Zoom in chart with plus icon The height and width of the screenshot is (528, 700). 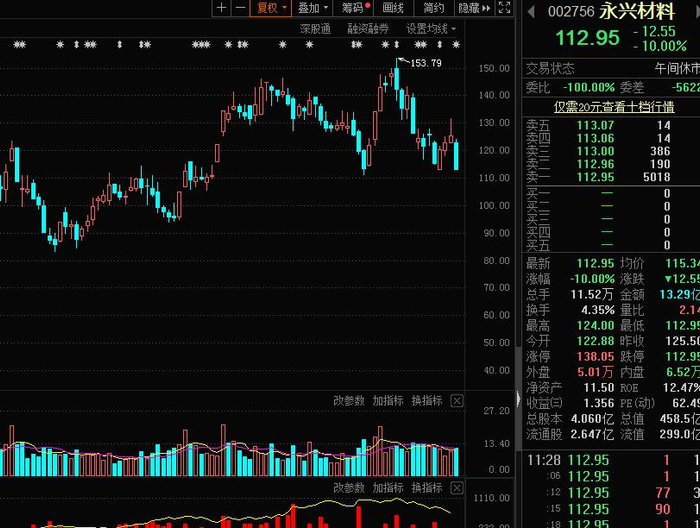pyautogui.click(x=221, y=8)
